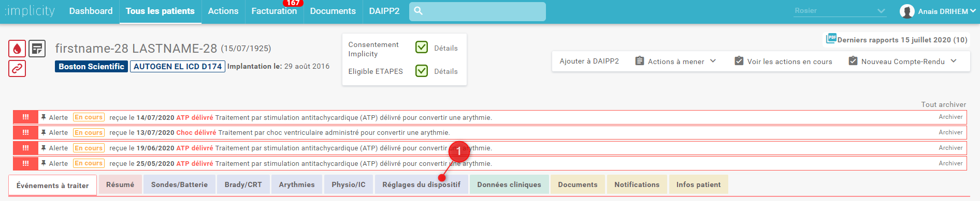Screen dimensions: 980x201
Task: Open the patient note card icon
Action: (37, 49)
